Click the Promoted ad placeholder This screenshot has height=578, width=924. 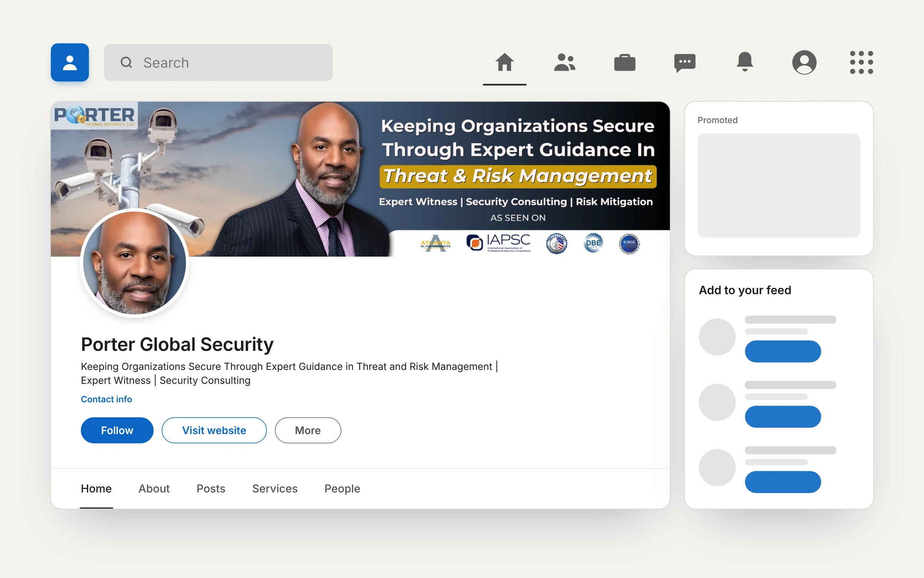tap(779, 186)
